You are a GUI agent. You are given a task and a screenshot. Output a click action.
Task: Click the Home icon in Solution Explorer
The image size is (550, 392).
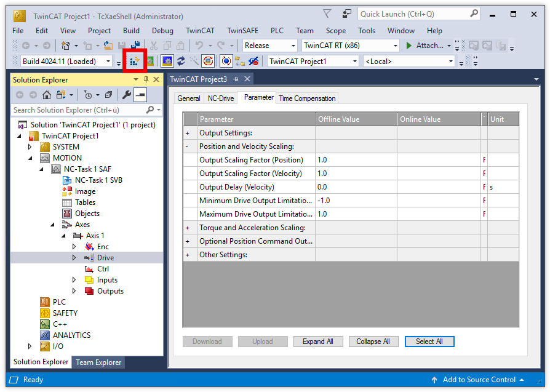pyautogui.click(x=47, y=95)
